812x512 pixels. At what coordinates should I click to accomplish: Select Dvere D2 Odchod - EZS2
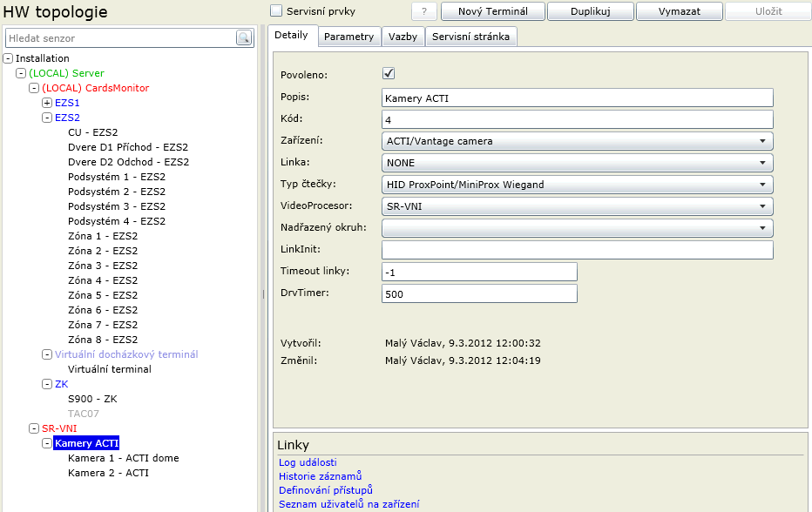tap(128, 162)
